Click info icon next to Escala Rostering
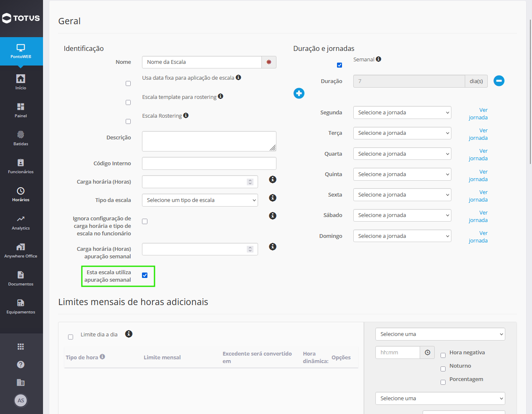 click(186, 116)
